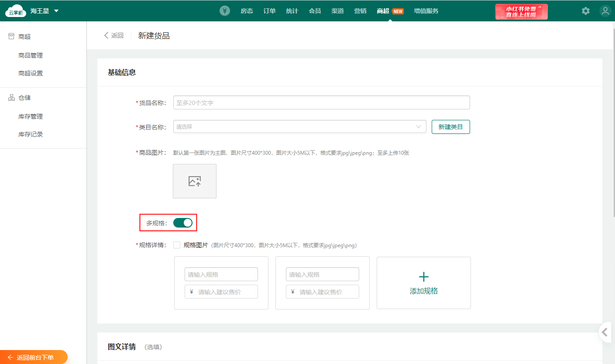The width and height of the screenshot is (615, 364).
Task: Expand the side panel with left chevron
Action: (x=605, y=333)
